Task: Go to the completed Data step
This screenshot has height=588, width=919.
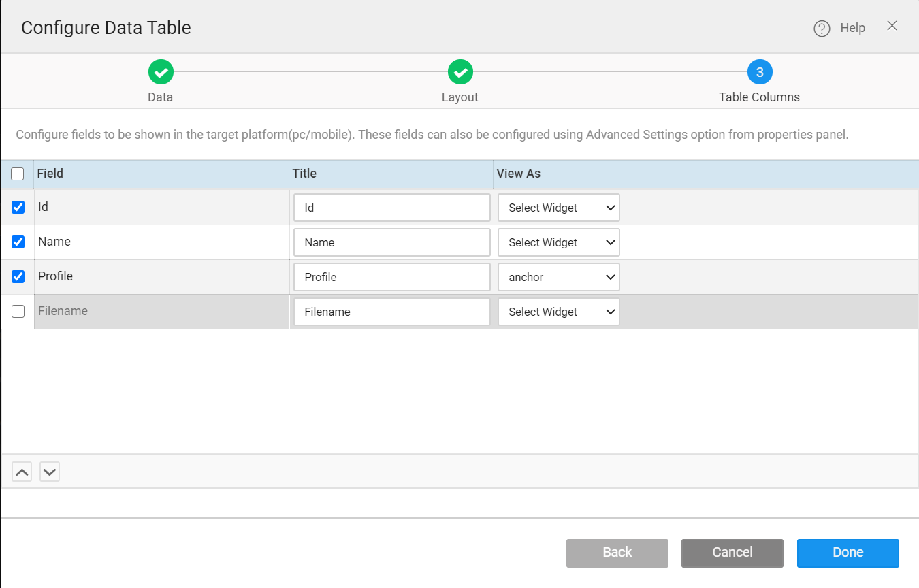Action: [x=161, y=72]
